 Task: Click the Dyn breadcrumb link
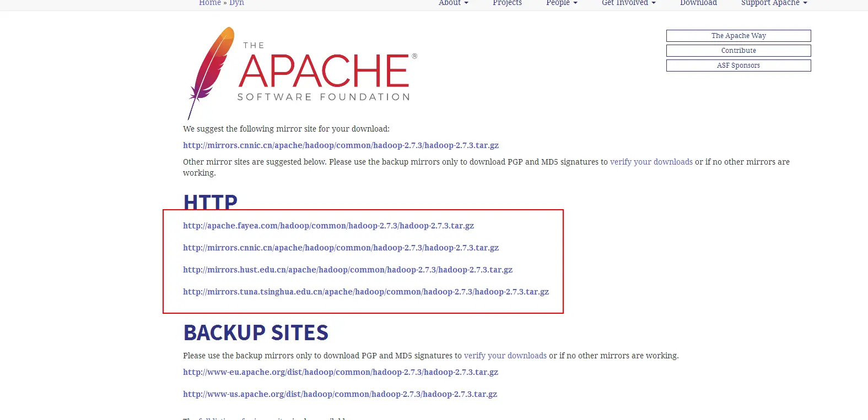[236, 3]
